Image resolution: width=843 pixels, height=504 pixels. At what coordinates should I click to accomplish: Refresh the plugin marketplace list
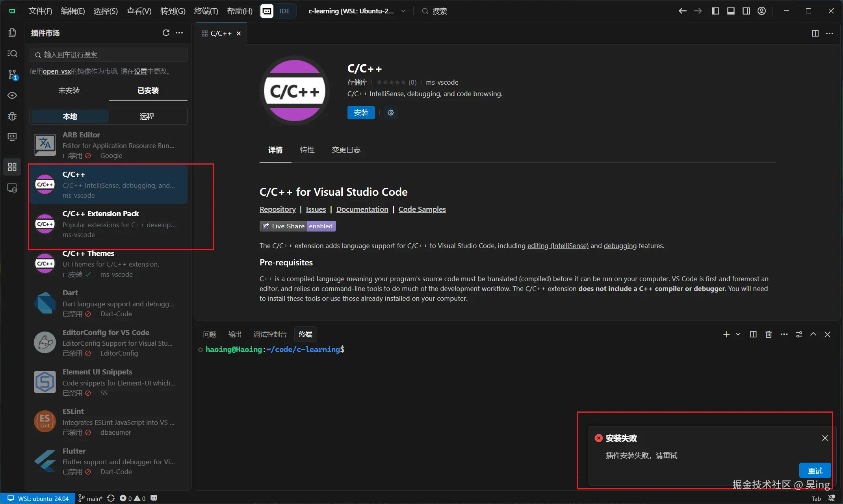pos(166,33)
